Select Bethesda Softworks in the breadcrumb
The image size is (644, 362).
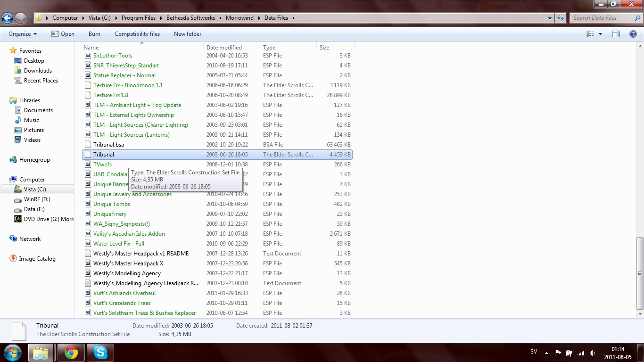(x=190, y=18)
